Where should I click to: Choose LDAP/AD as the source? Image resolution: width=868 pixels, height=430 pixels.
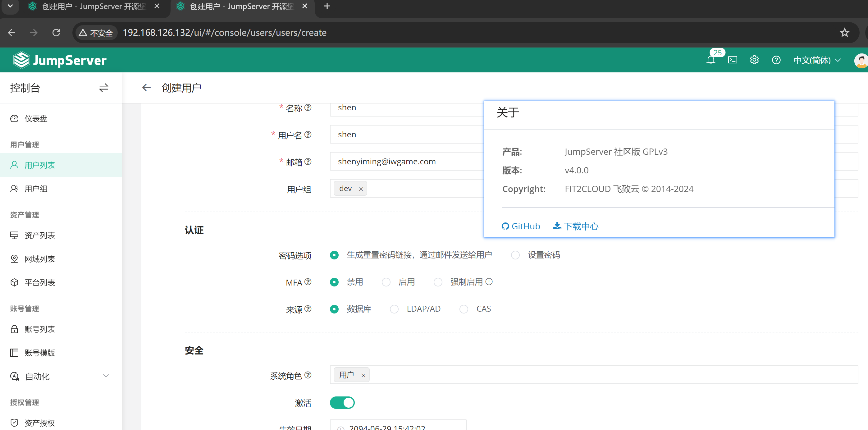[394, 309]
